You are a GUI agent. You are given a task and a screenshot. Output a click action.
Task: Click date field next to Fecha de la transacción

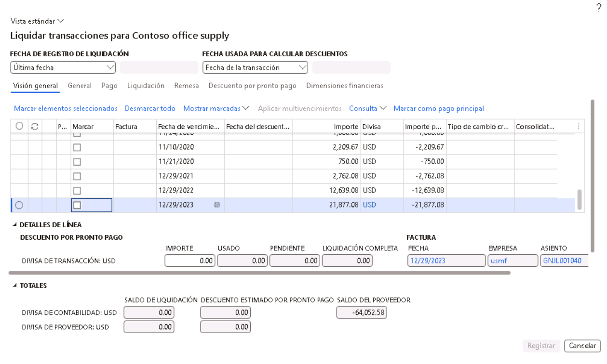[351, 67]
